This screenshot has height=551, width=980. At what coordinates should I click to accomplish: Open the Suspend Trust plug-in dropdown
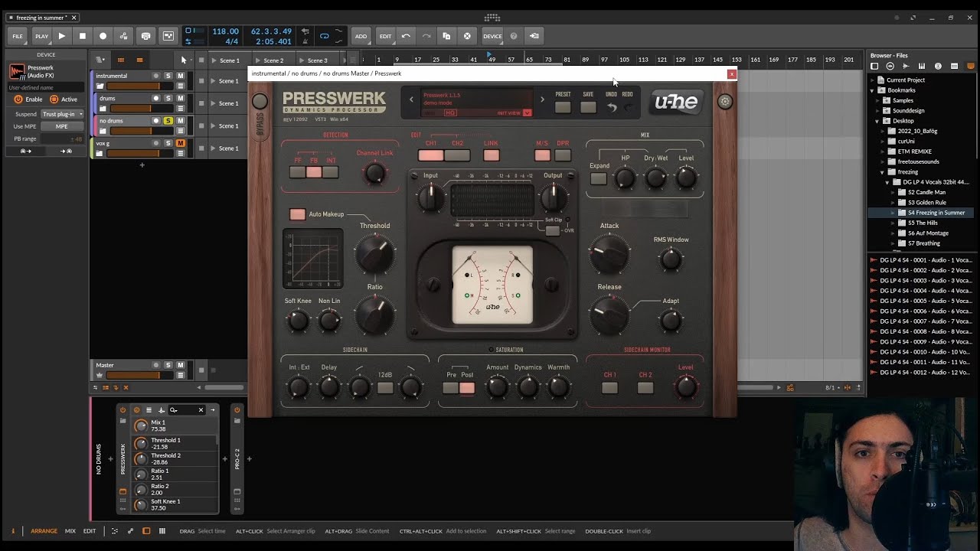tap(62, 114)
